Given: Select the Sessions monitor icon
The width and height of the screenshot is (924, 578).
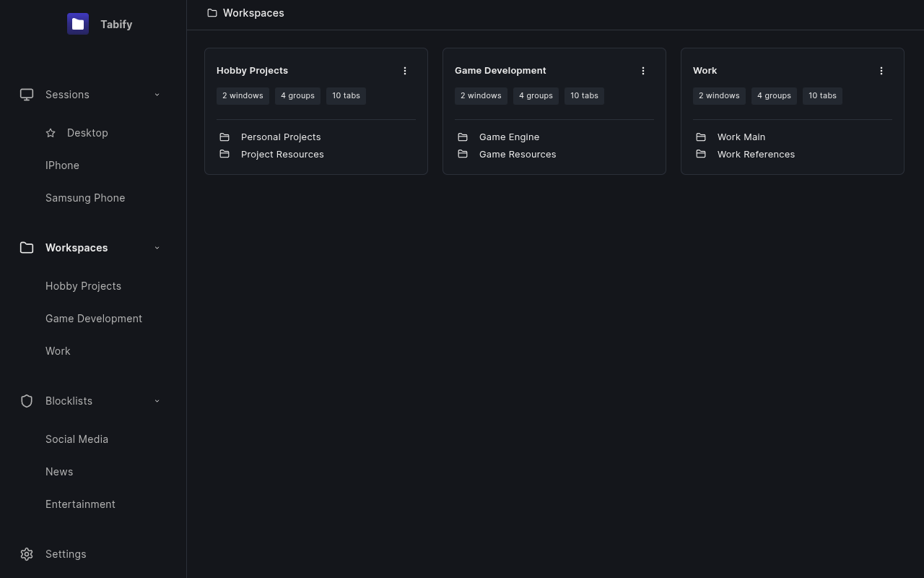Looking at the screenshot, I should point(27,94).
